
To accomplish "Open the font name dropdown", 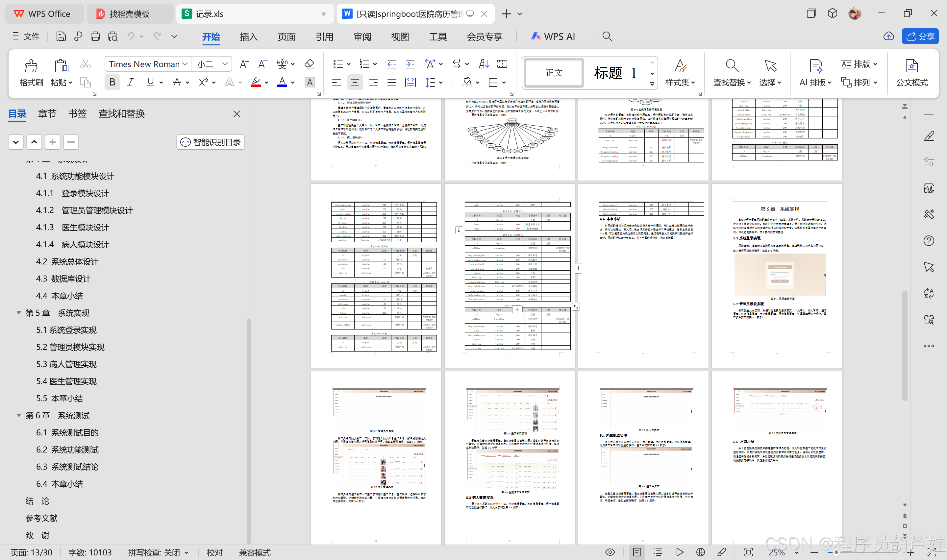I will point(185,64).
